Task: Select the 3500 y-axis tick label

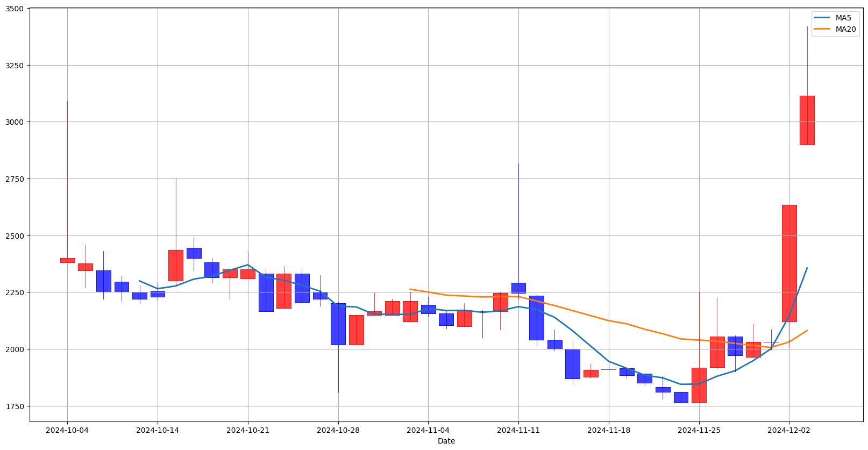Action: click(x=15, y=9)
